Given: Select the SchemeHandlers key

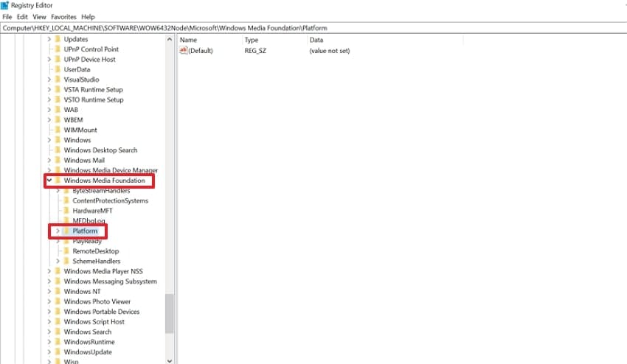Looking at the screenshot, I should 97,261.
